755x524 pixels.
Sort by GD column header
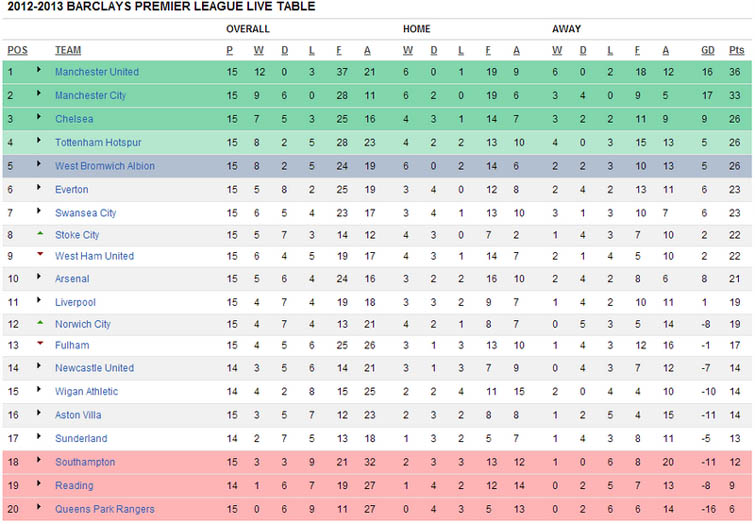point(707,50)
